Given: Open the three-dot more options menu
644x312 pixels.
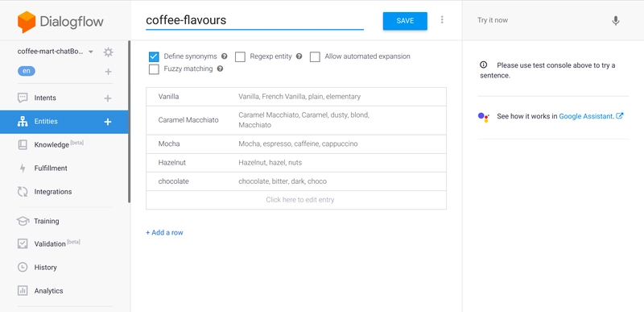Looking at the screenshot, I should point(442,19).
